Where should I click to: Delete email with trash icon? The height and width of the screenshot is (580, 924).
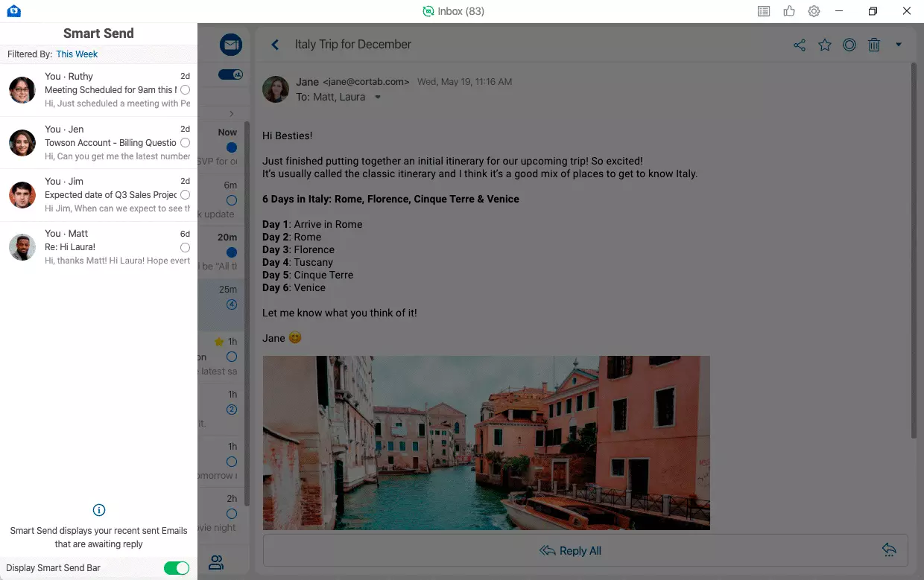pos(874,45)
